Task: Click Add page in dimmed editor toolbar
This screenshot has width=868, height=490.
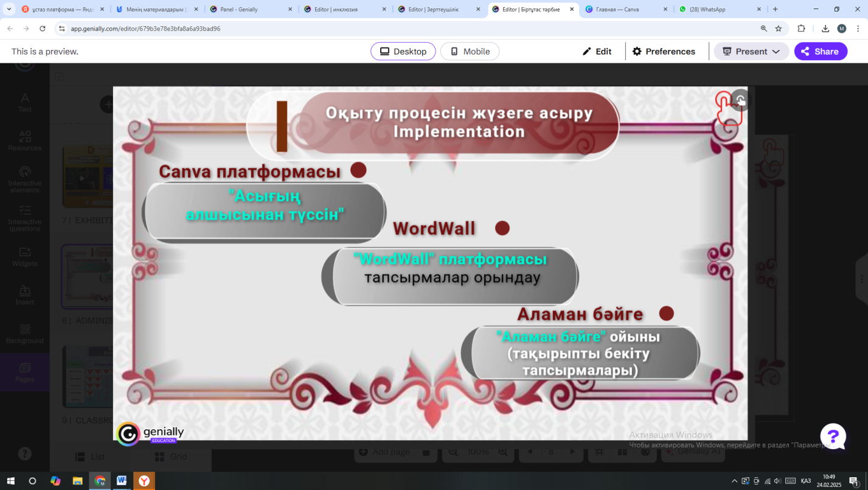Action: 384,452
